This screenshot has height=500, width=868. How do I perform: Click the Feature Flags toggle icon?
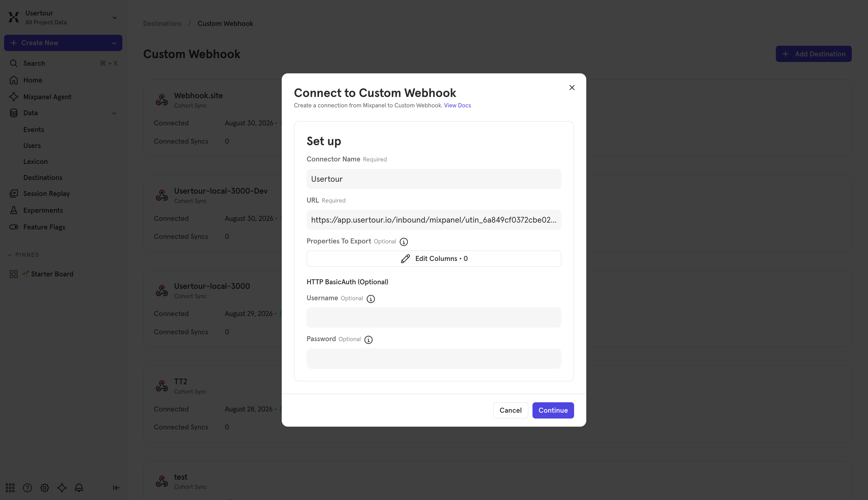pos(13,227)
